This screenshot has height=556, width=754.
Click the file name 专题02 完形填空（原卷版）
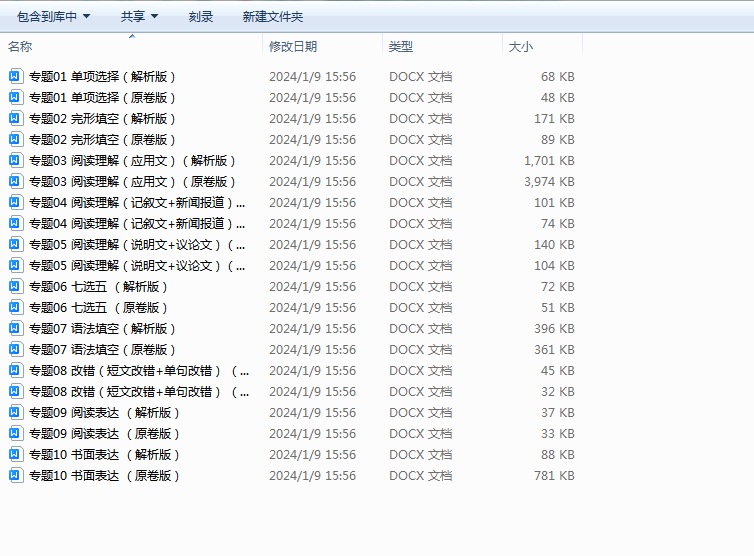point(102,139)
